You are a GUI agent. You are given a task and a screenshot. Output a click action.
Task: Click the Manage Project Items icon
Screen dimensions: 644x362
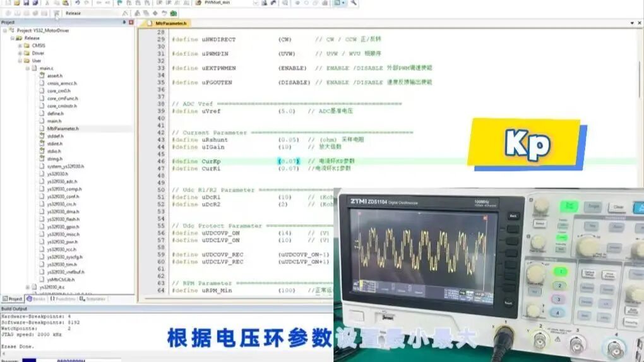(x=137, y=13)
